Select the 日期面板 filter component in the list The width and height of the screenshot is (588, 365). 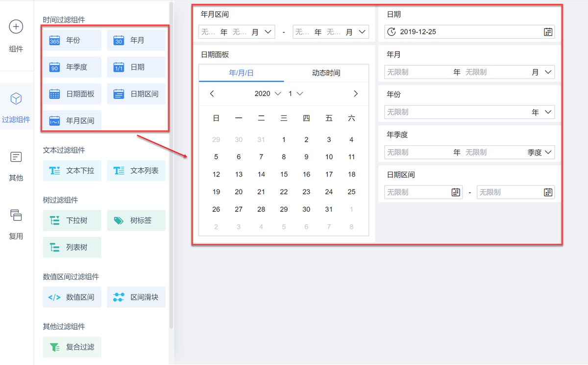click(x=72, y=94)
